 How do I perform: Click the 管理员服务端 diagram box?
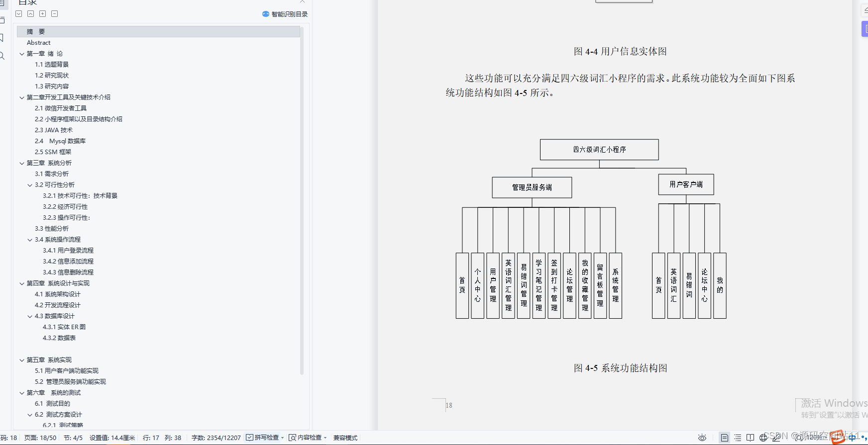pos(532,187)
